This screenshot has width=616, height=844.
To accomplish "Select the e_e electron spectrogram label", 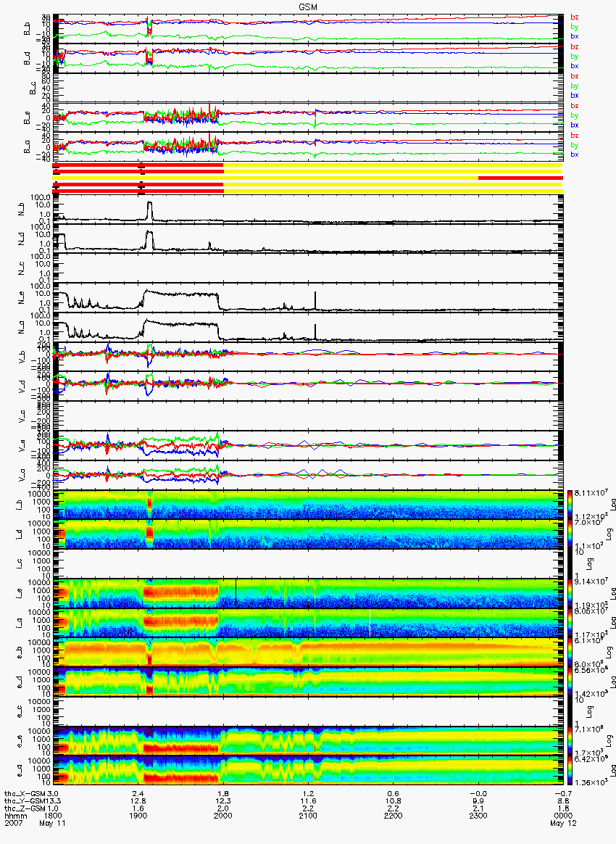I will 20,741.
